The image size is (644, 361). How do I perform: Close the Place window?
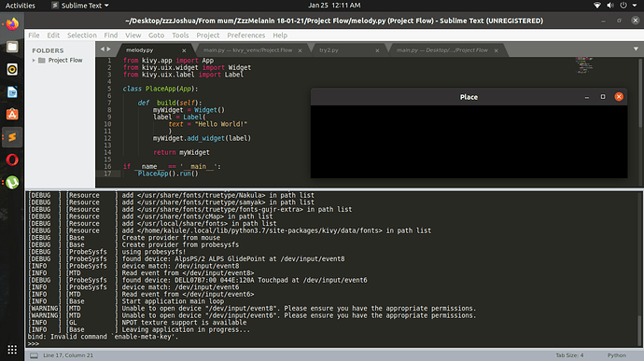[x=619, y=97]
